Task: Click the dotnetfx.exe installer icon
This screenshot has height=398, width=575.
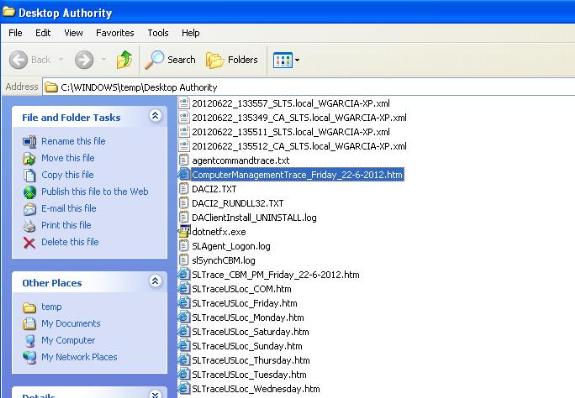Action: point(184,232)
